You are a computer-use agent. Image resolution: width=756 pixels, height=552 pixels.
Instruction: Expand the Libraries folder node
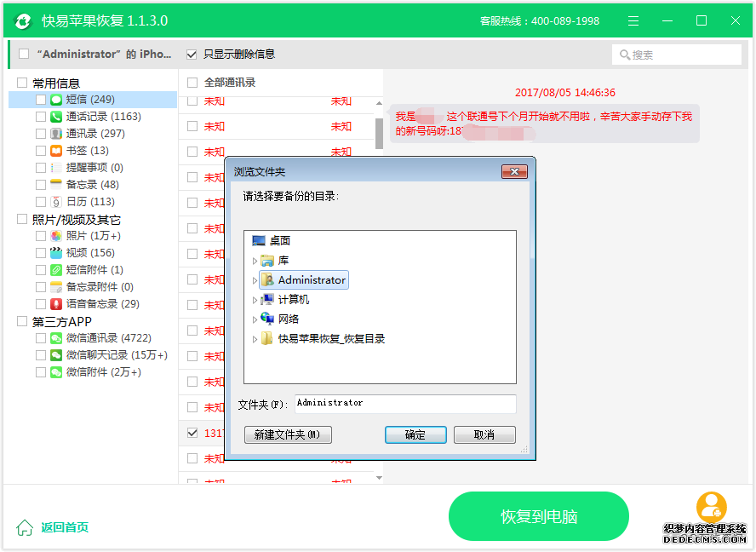point(255,261)
